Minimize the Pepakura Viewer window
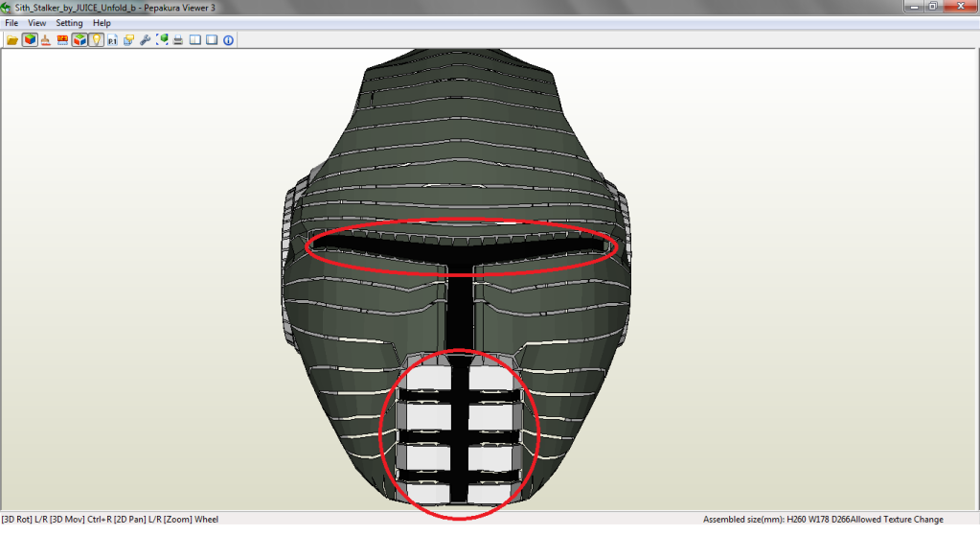 click(x=914, y=7)
